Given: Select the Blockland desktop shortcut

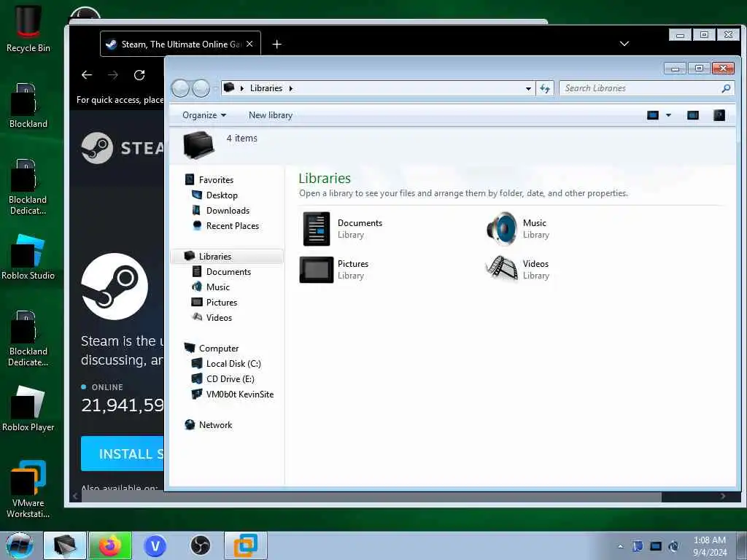Looking at the screenshot, I should (28, 106).
